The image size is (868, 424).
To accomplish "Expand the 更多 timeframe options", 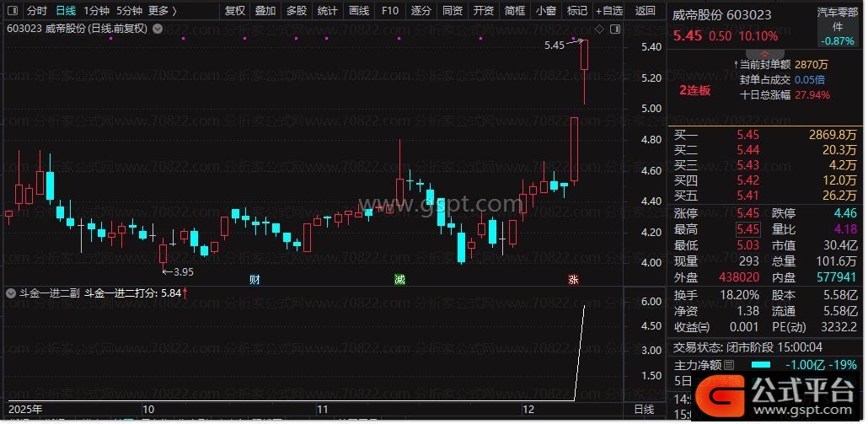I will [x=162, y=11].
